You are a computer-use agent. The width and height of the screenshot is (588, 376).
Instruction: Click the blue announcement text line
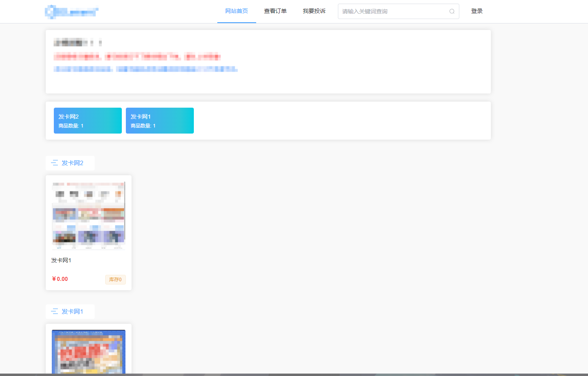click(x=145, y=69)
